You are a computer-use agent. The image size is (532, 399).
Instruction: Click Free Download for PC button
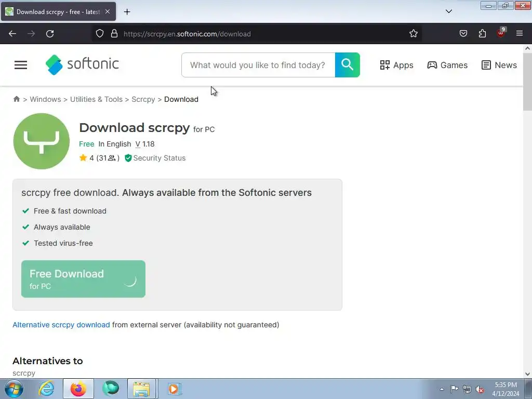coord(83,279)
